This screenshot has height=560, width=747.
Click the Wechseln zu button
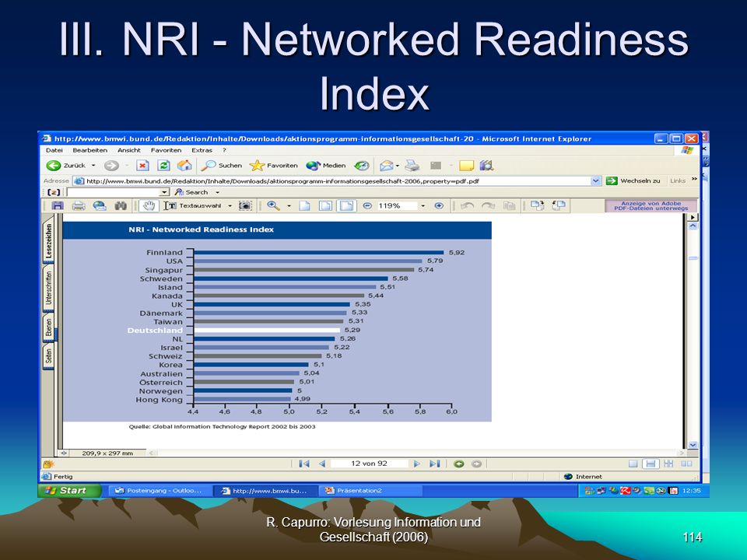click(x=633, y=181)
